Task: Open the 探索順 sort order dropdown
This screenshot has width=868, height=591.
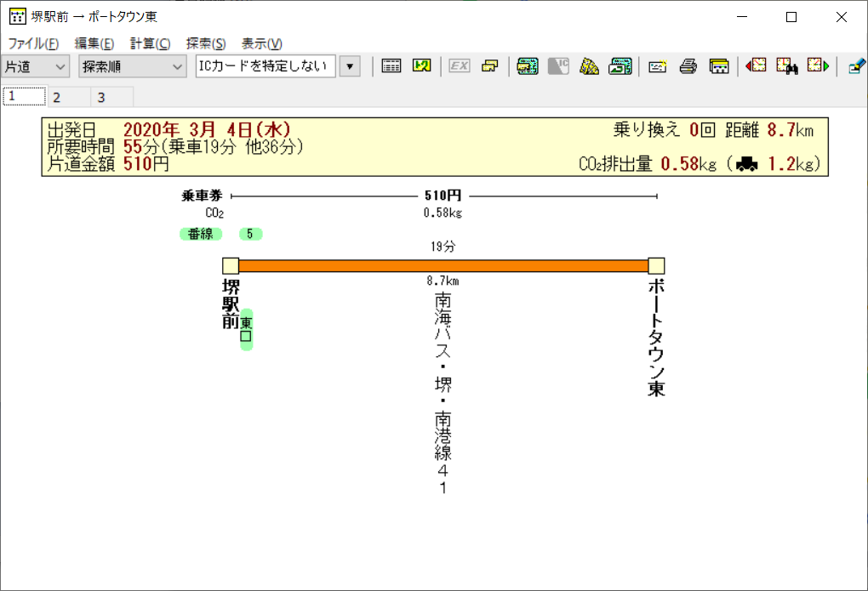Action: pos(132,66)
